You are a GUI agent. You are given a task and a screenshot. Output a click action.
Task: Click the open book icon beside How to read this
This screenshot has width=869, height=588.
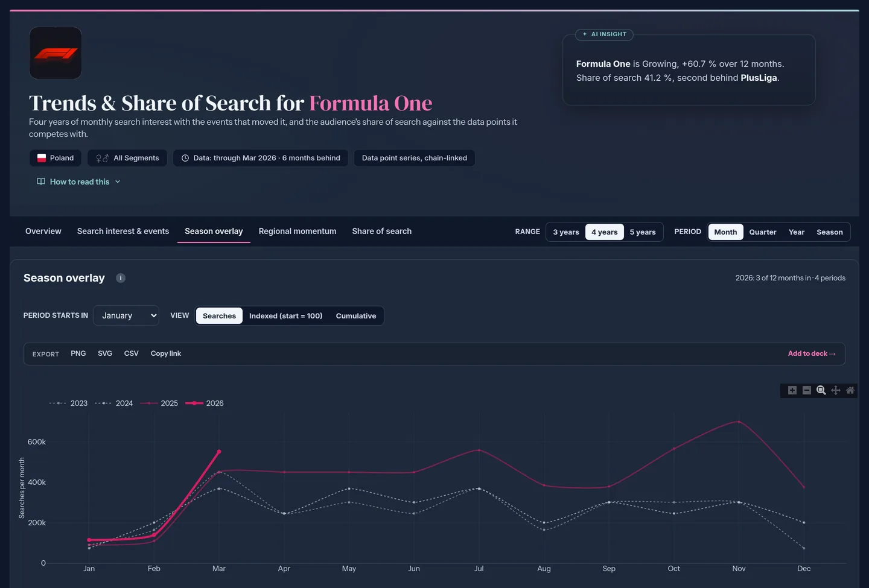(x=41, y=182)
